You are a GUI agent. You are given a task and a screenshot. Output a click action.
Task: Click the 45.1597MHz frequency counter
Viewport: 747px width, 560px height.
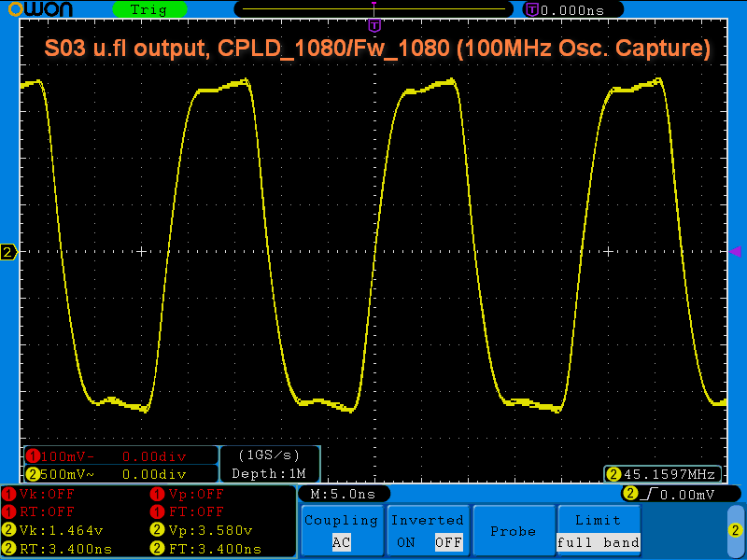669,474
